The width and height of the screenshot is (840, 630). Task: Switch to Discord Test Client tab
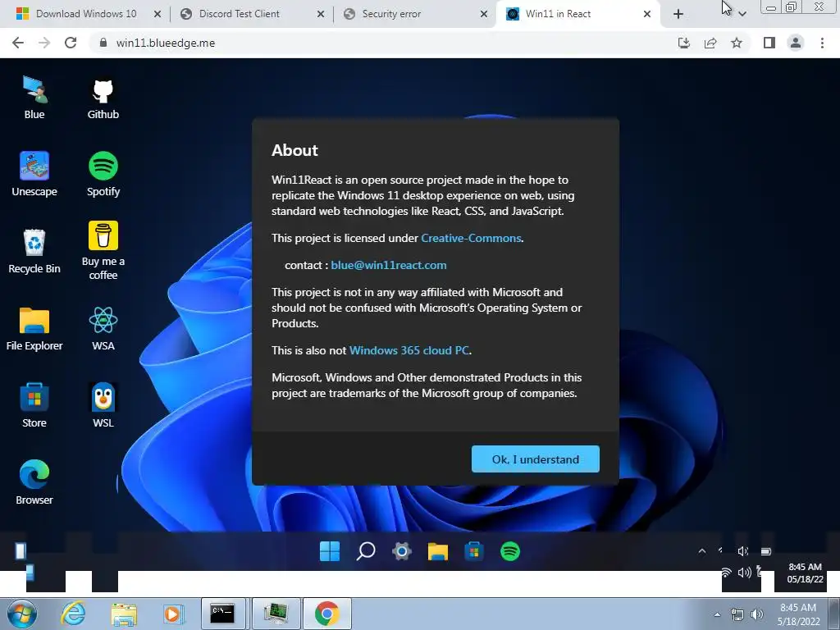tap(239, 14)
